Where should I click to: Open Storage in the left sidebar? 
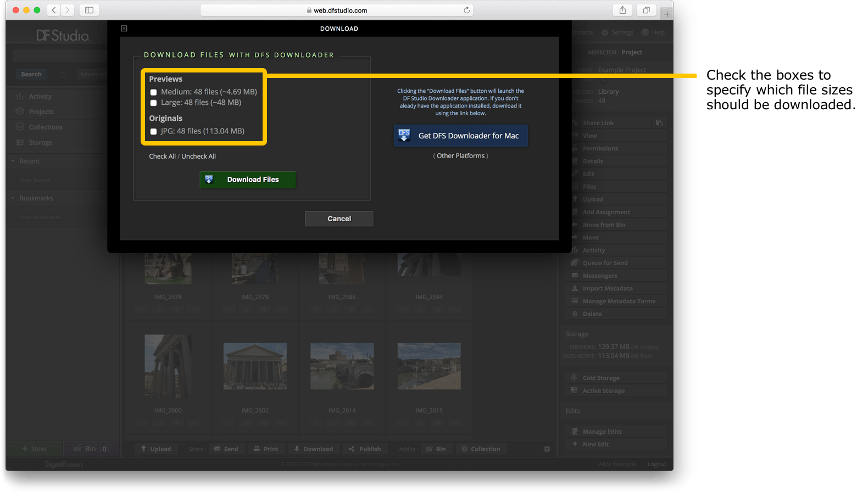click(x=41, y=142)
